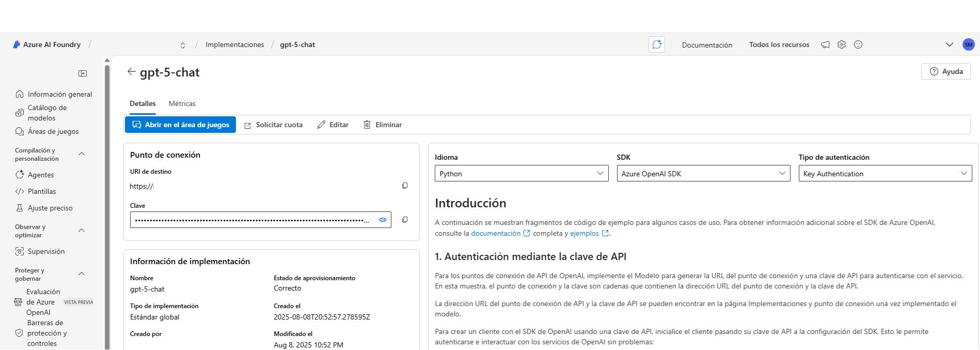
Task: Open Tipo de autenticación dropdown
Action: click(x=885, y=173)
